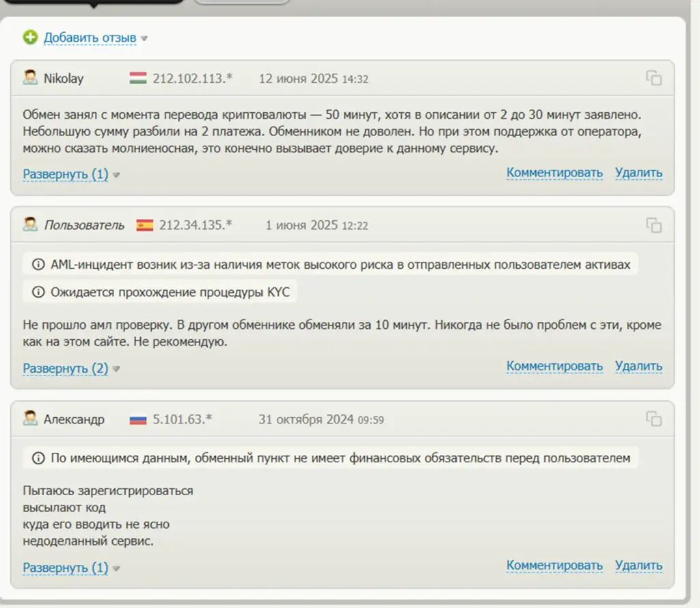Expand Развернуть (1) under Александр's review

(65, 568)
